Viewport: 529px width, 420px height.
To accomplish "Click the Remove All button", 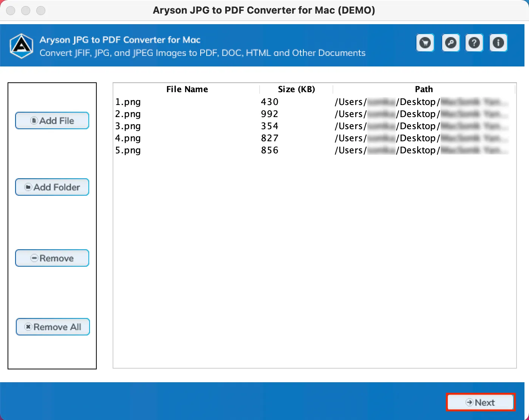I will 53,327.
